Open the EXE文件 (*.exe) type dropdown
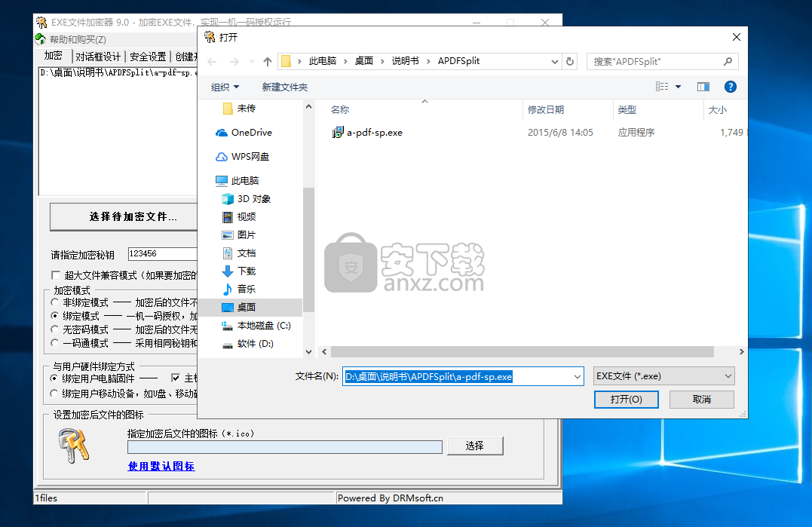Image resolution: width=812 pixels, height=527 pixels. pyautogui.click(x=664, y=376)
